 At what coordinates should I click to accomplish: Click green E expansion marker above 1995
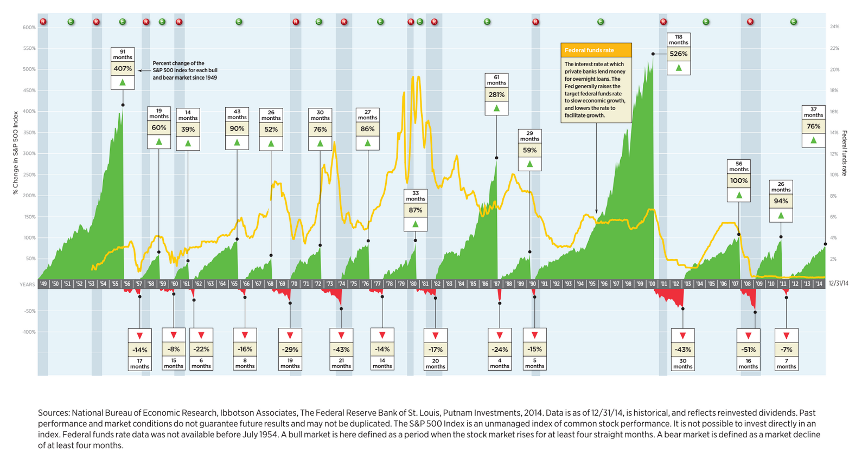601,22
